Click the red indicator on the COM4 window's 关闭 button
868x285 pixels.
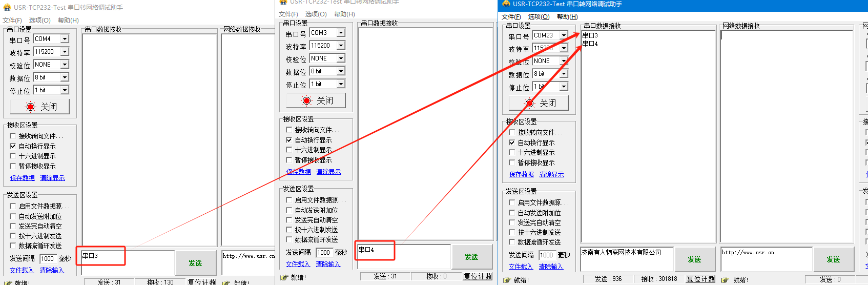[x=31, y=107]
